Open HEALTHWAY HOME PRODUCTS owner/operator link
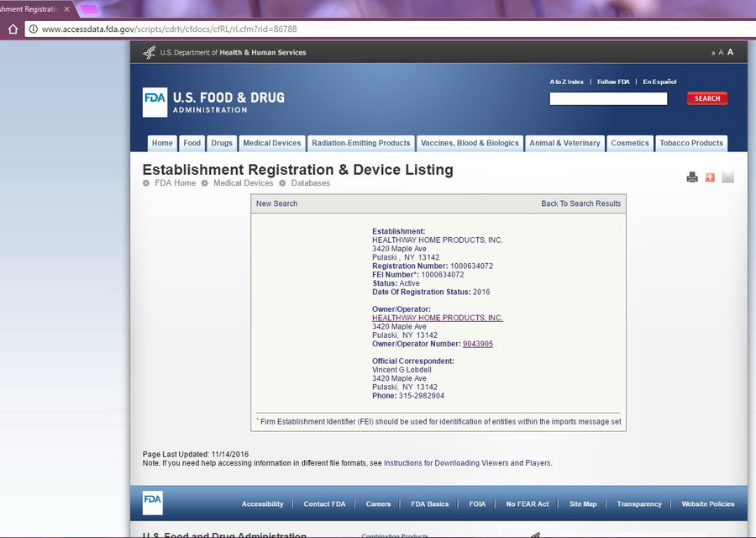This screenshot has width=756, height=538. (438, 318)
